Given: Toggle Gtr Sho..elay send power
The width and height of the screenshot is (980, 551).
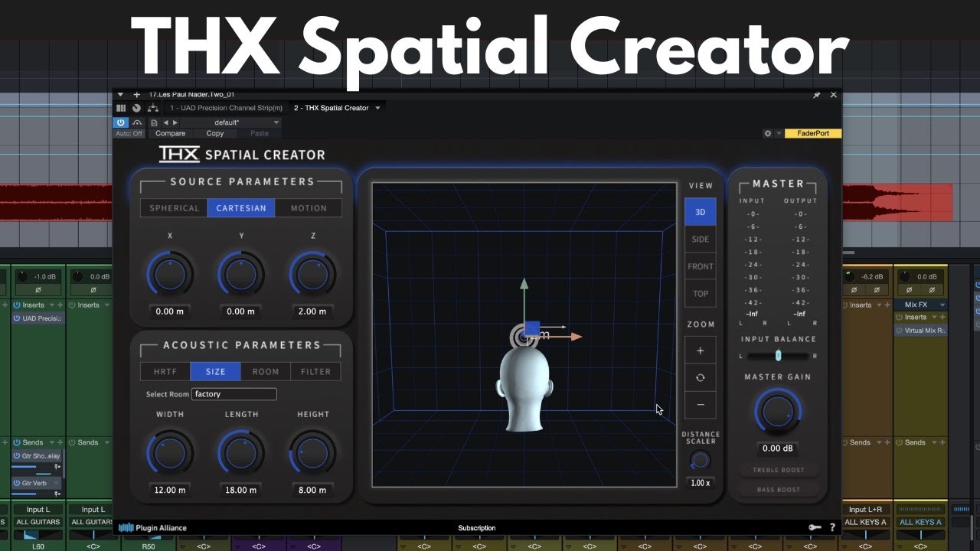Looking at the screenshot, I should click(17, 455).
